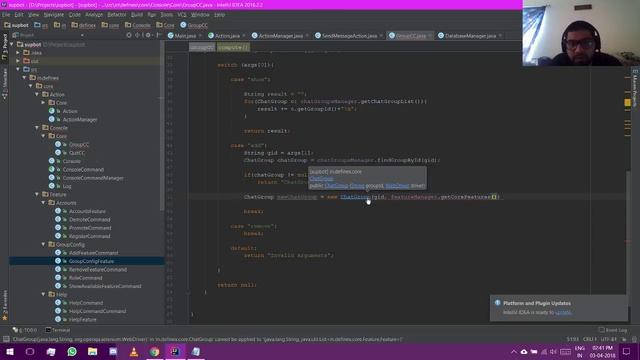Screen dimensions: 640x360
Task: Close the Action.java editor tab
Action: pos(244,36)
